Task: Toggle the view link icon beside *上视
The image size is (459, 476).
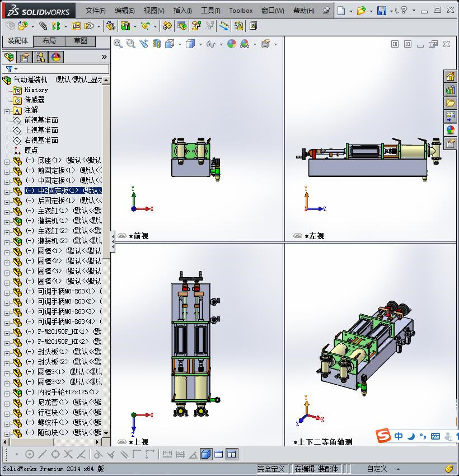Action: point(122,442)
